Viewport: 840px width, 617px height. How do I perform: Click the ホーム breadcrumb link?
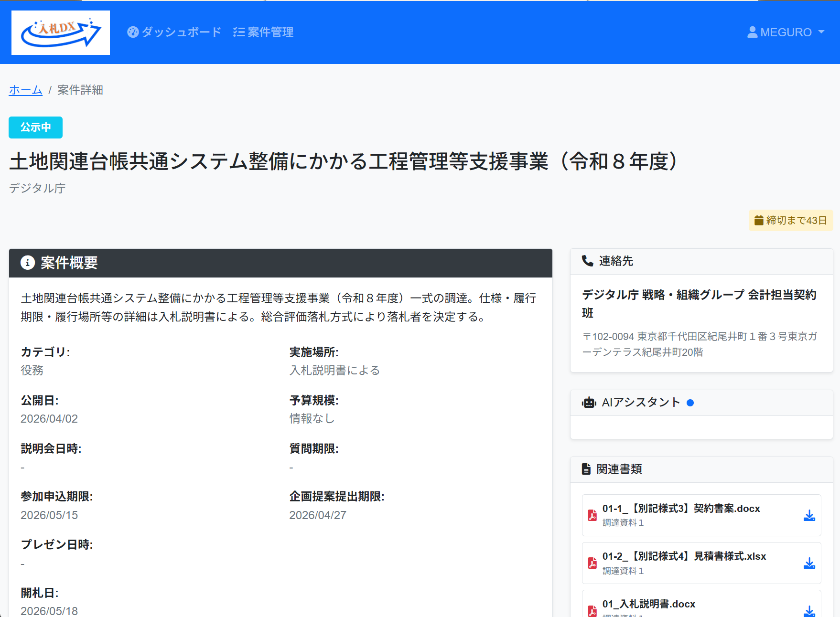(25, 90)
